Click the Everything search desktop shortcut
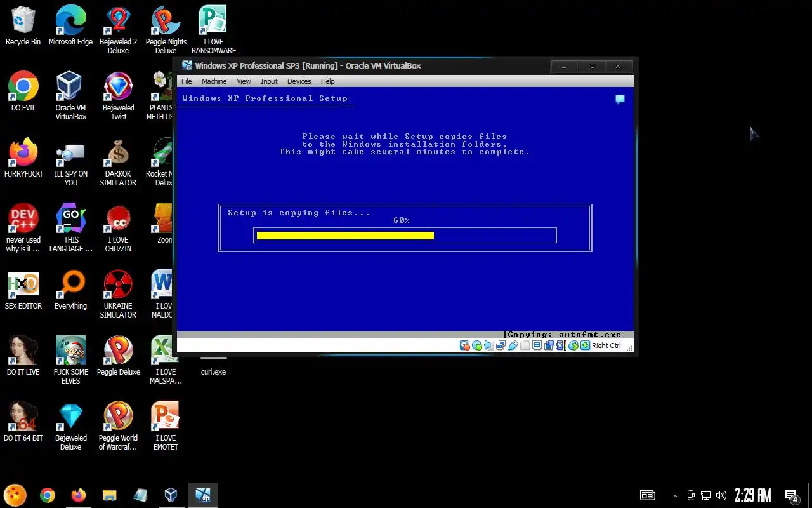Screen dimensions: 812x508 (70, 291)
